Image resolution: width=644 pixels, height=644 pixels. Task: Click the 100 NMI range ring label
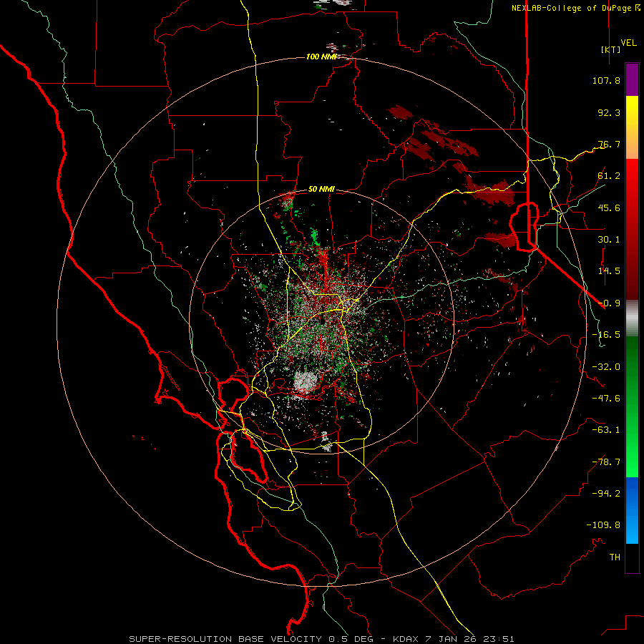coord(321,57)
